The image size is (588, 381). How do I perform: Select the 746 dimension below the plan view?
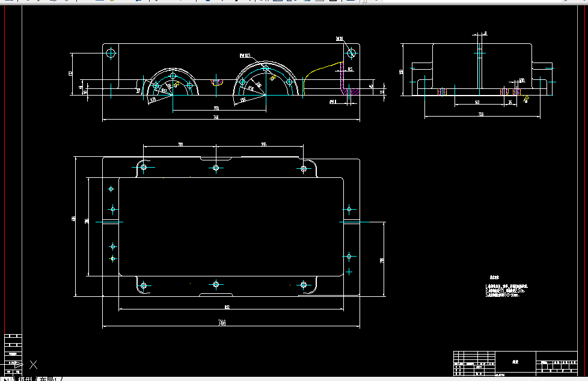click(x=222, y=323)
